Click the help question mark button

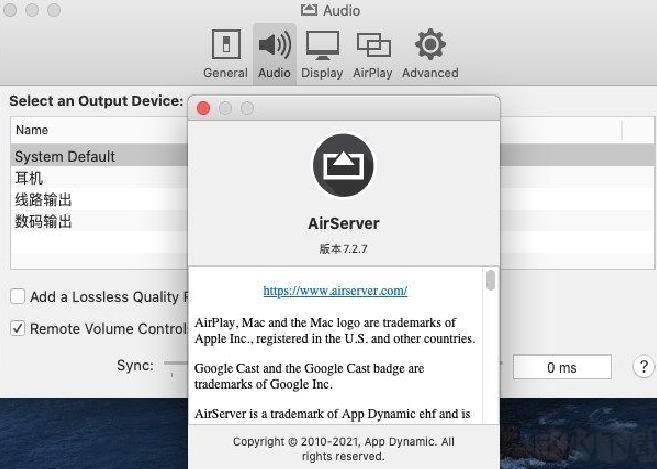tap(644, 367)
